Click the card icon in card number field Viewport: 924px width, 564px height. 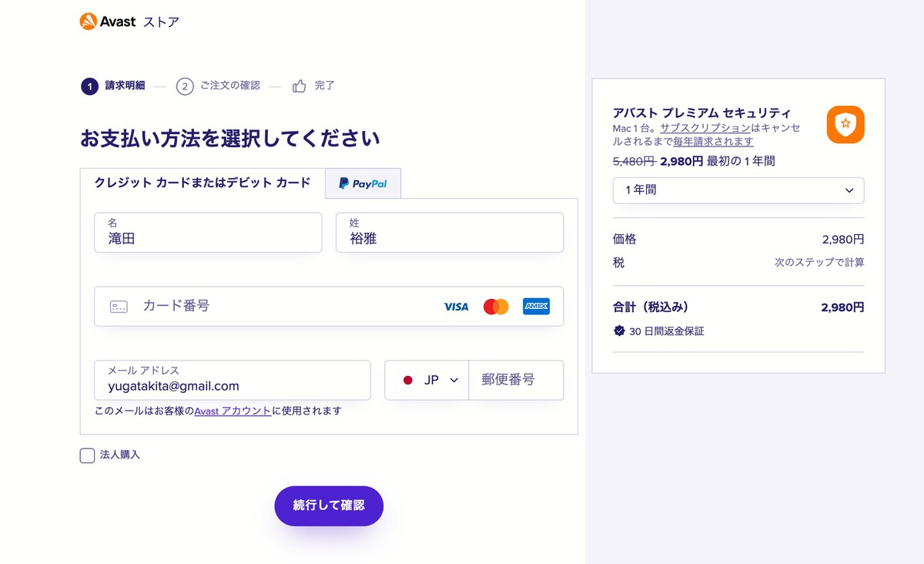click(x=119, y=307)
